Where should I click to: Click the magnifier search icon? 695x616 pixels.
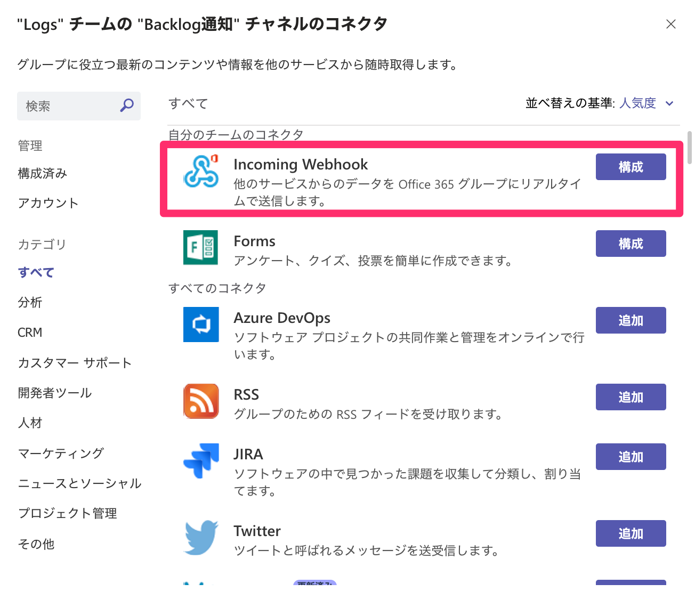tap(127, 106)
